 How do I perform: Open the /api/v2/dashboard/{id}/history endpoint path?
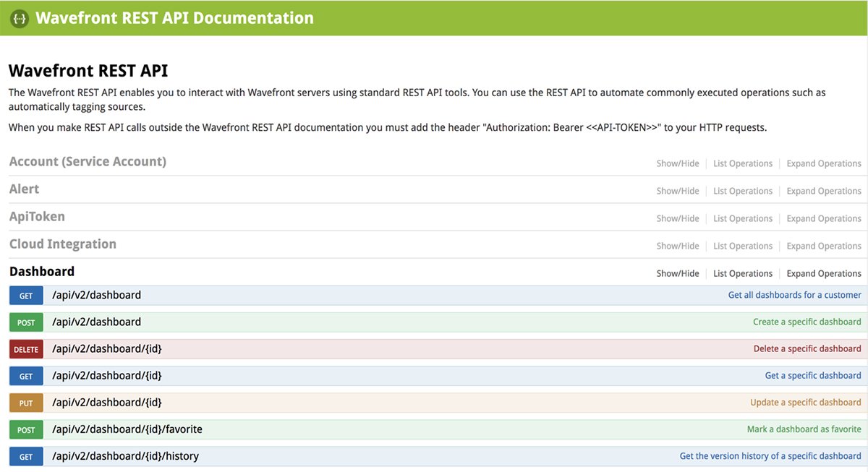point(125,456)
